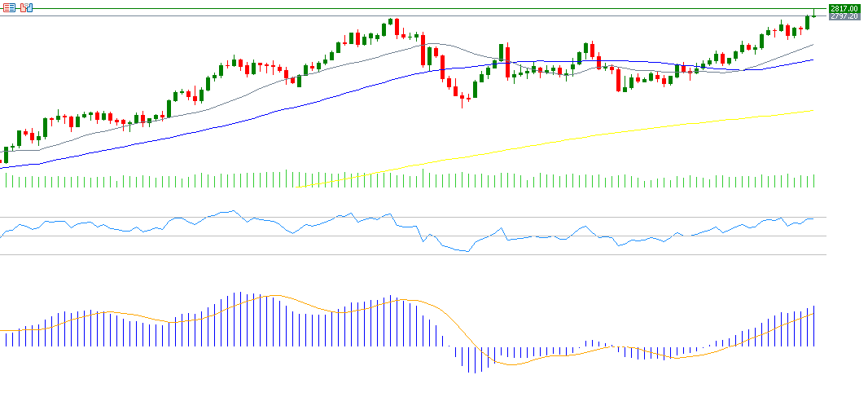
Task: Click the large red candle starting the mid-chart drop
Action: [x=423, y=55]
